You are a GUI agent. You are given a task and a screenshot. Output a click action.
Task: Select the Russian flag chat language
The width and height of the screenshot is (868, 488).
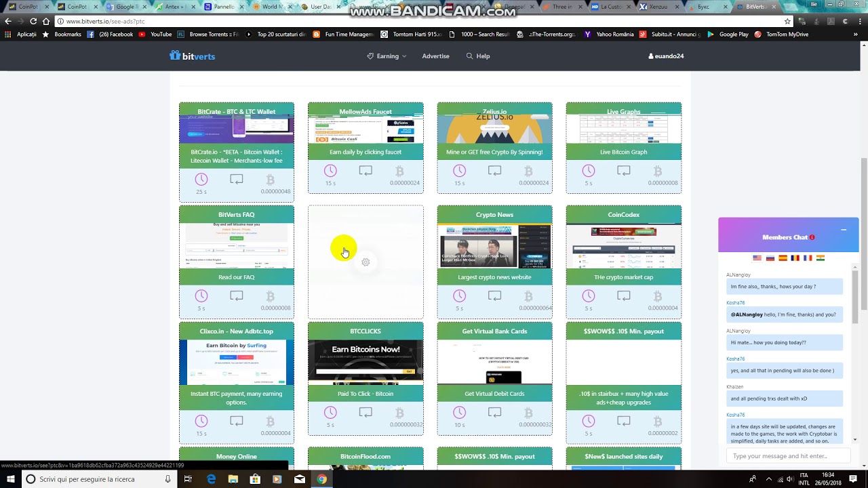click(770, 258)
